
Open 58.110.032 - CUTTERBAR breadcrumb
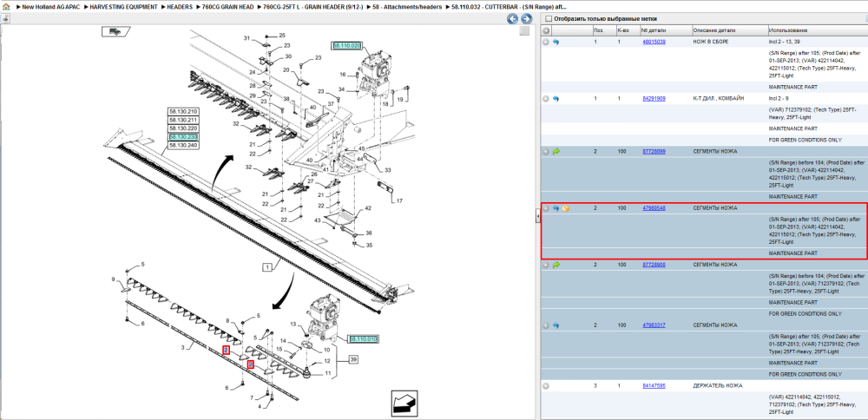(x=510, y=7)
